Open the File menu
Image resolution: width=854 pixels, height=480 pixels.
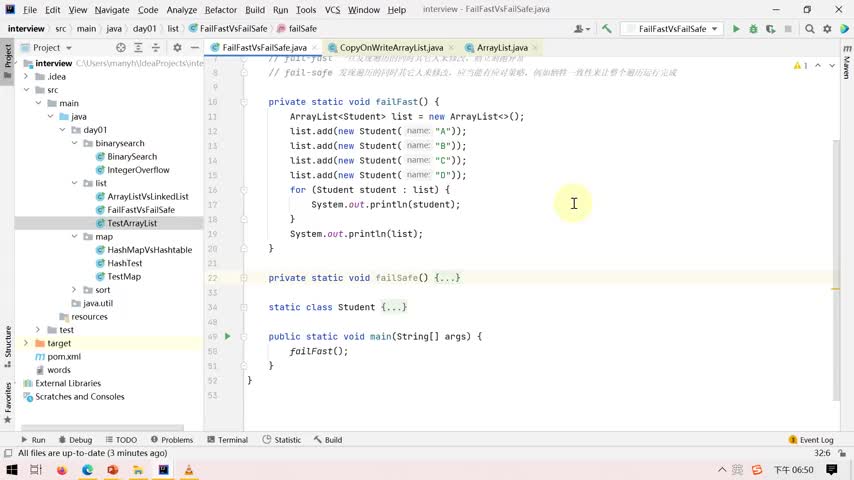pos(29,10)
